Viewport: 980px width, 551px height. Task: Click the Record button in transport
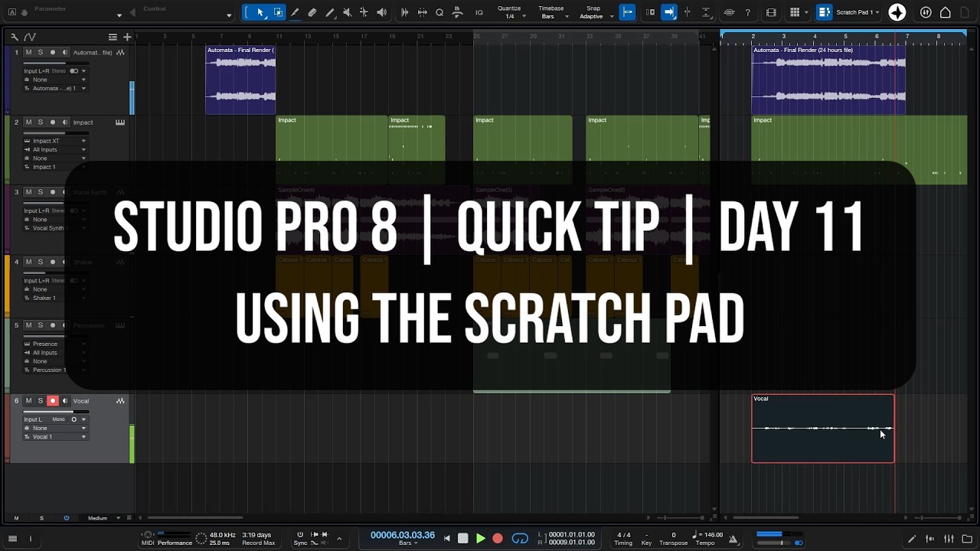pyautogui.click(x=498, y=539)
